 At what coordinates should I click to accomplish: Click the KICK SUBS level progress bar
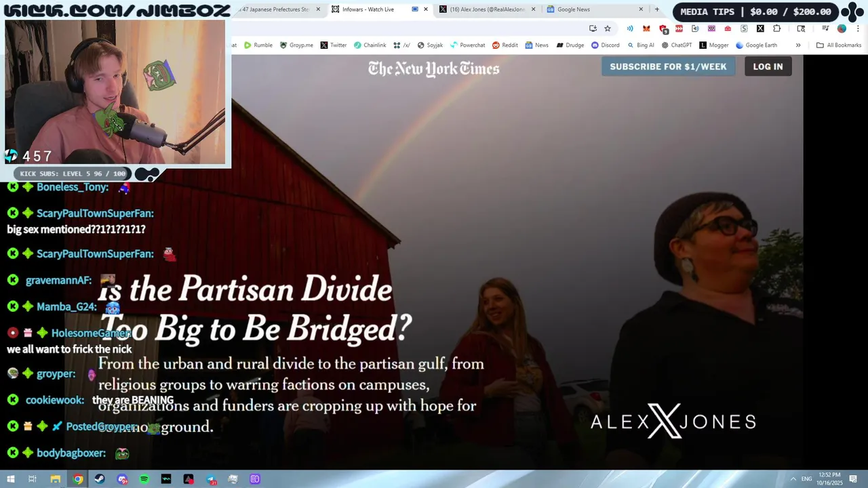(x=73, y=174)
